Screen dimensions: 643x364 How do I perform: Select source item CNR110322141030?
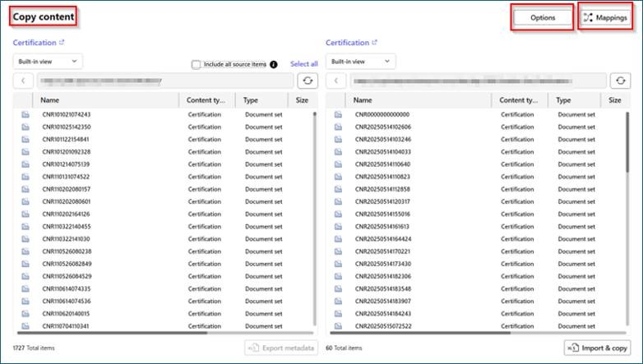click(66, 239)
